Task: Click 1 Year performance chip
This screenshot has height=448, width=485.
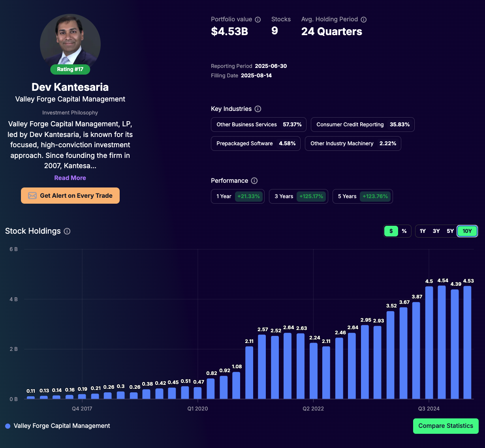Action: click(x=238, y=196)
